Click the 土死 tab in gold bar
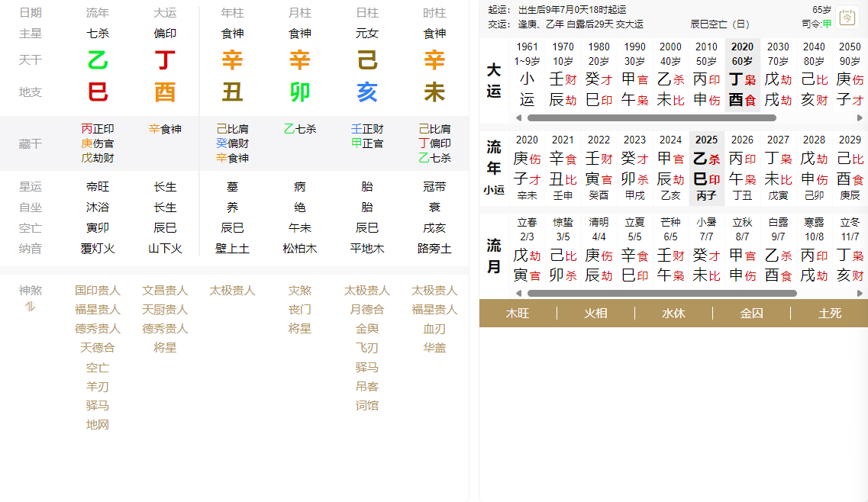 [829, 313]
